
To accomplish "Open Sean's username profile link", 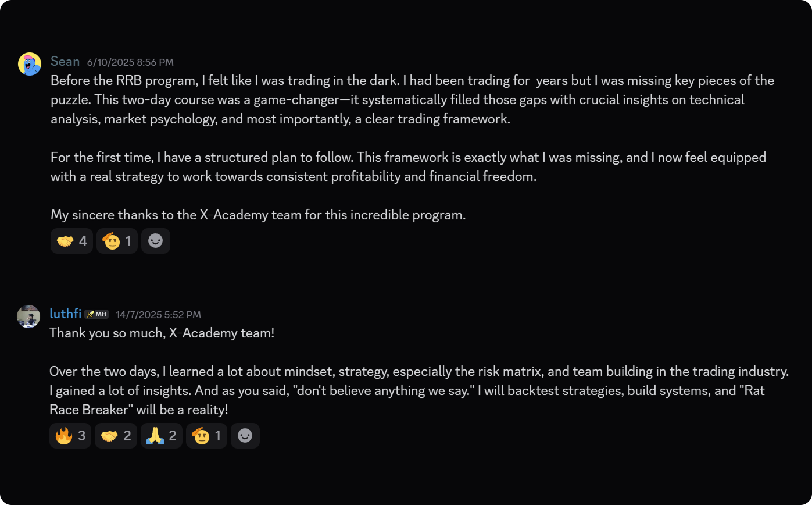I will click(65, 62).
